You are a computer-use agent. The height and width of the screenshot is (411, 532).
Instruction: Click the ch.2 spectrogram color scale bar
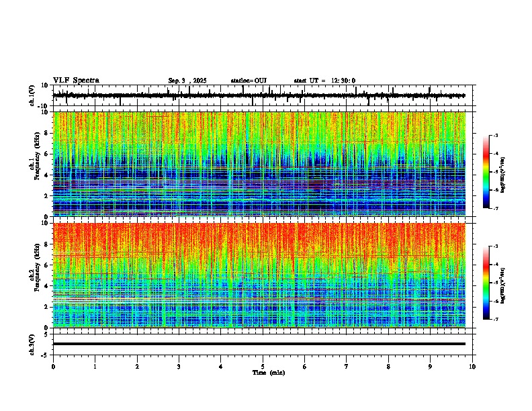[486, 283]
